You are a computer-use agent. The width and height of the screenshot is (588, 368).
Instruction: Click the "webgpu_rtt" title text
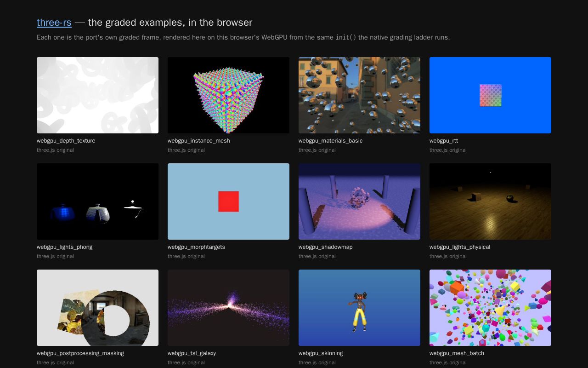[x=444, y=141]
